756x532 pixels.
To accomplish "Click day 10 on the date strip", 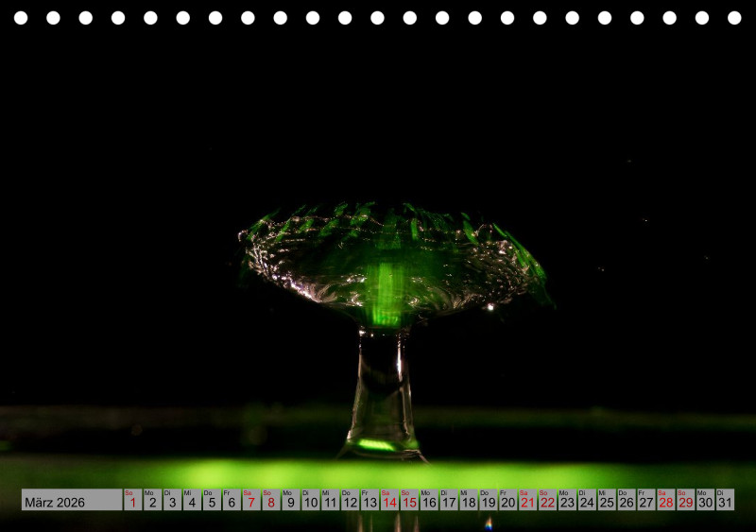I will click(310, 501).
